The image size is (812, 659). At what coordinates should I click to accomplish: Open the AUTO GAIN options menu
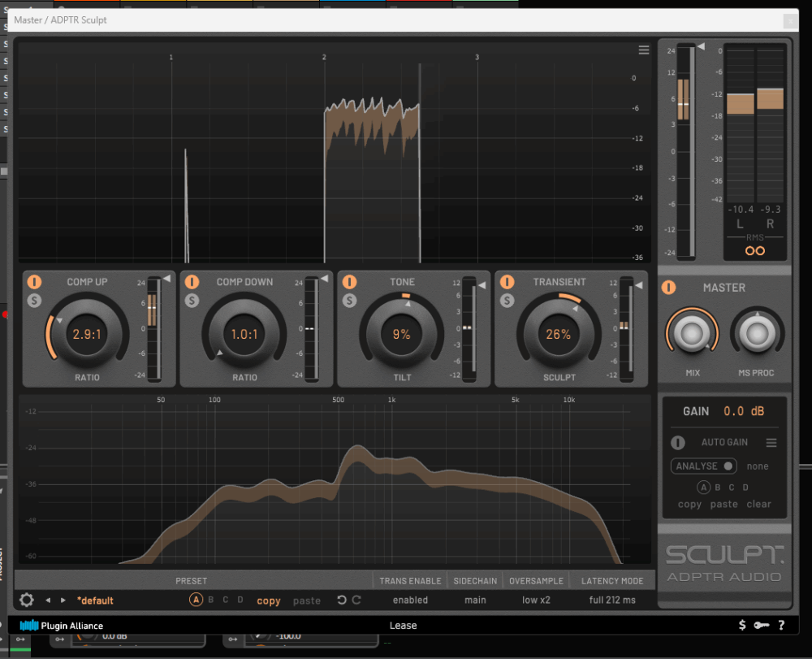click(771, 443)
